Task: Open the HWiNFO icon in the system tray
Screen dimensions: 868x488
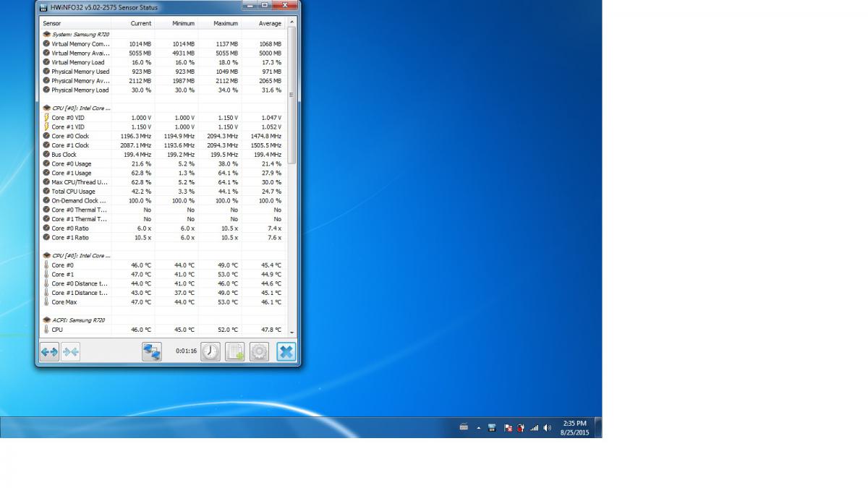Action: coord(492,428)
